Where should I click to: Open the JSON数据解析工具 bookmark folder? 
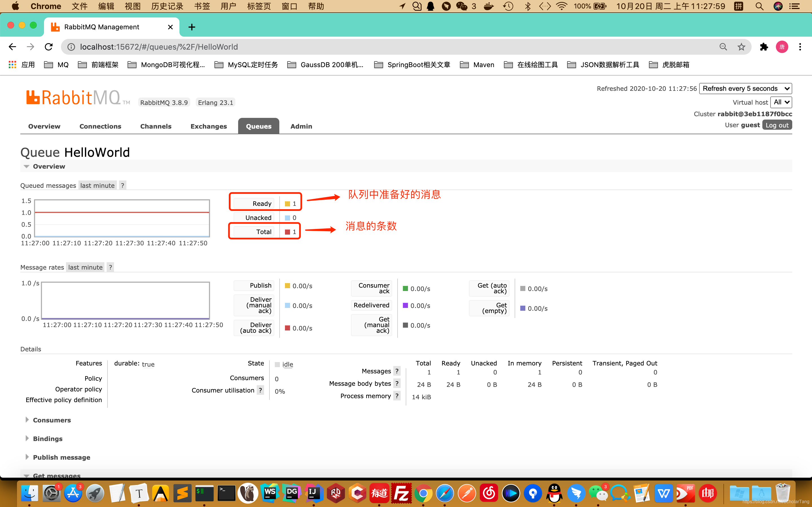click(603, 65)
